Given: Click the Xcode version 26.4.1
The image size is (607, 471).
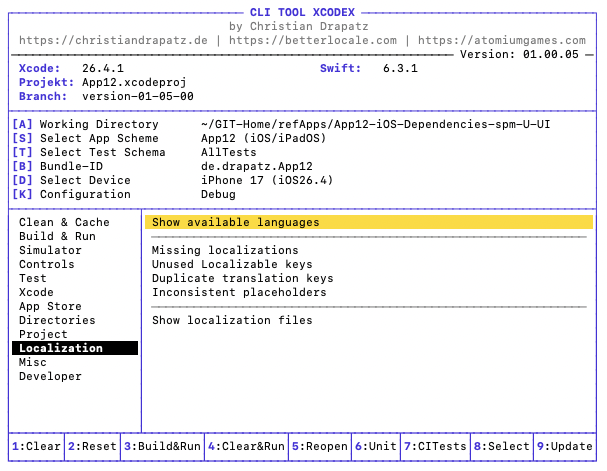Looking at the screenshot, I should [x=103, y=68].
